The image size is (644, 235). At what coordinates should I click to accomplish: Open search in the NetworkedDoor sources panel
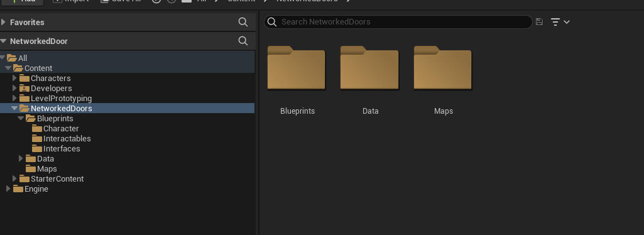pyautogui.click(x=243, y=41)
